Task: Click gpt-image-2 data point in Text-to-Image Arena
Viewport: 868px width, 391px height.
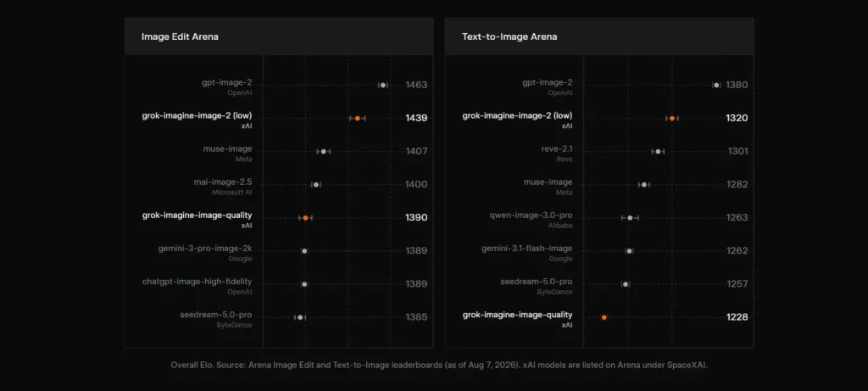Action: tap(716, 85)
